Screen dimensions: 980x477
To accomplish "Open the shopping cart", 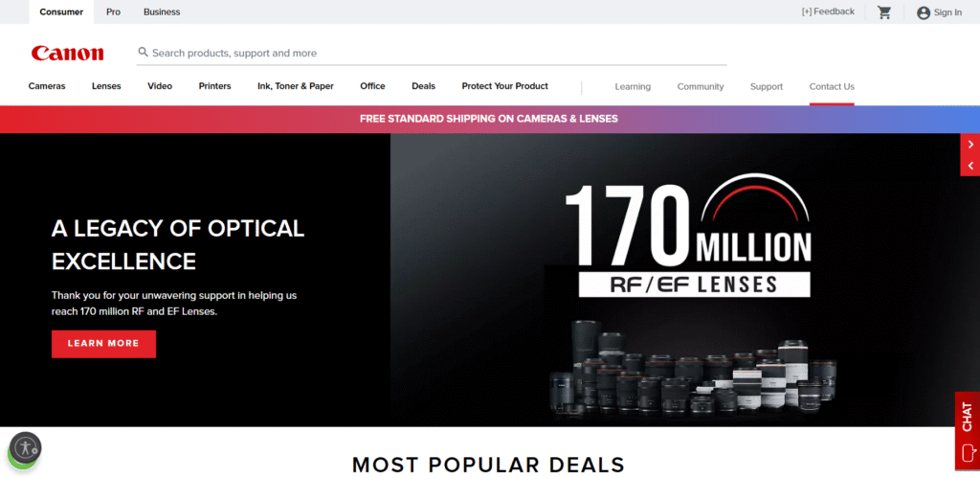I will coord(884,12).
